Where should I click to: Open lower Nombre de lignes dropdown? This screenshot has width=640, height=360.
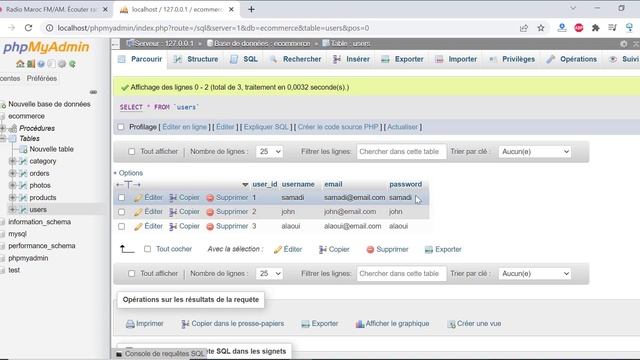(269, 273)
